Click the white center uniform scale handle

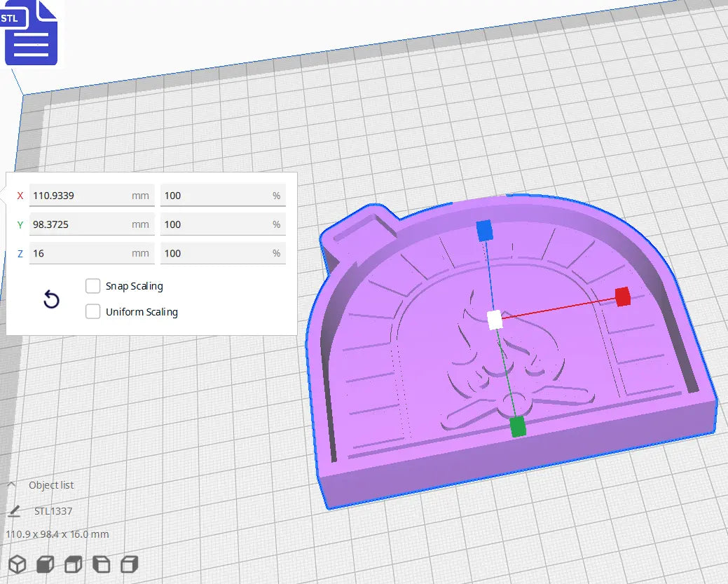(494, 320)
